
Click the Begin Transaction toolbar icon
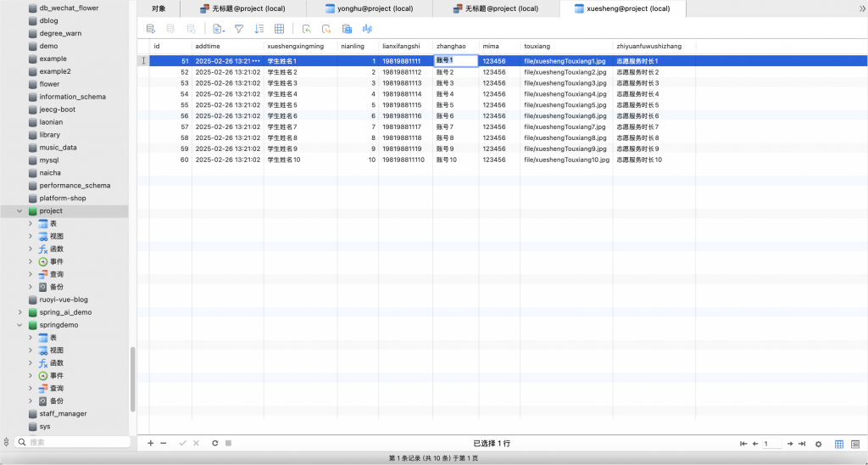pyautogui.click(x=152, y=29)
